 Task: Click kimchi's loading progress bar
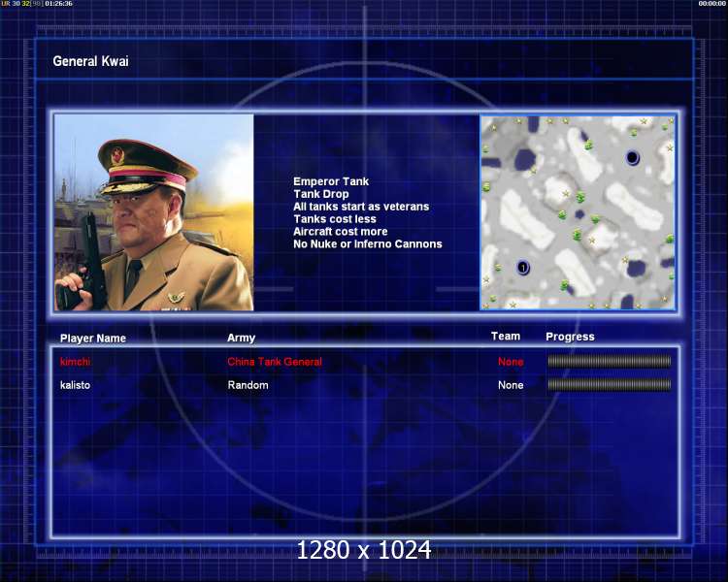610,361
